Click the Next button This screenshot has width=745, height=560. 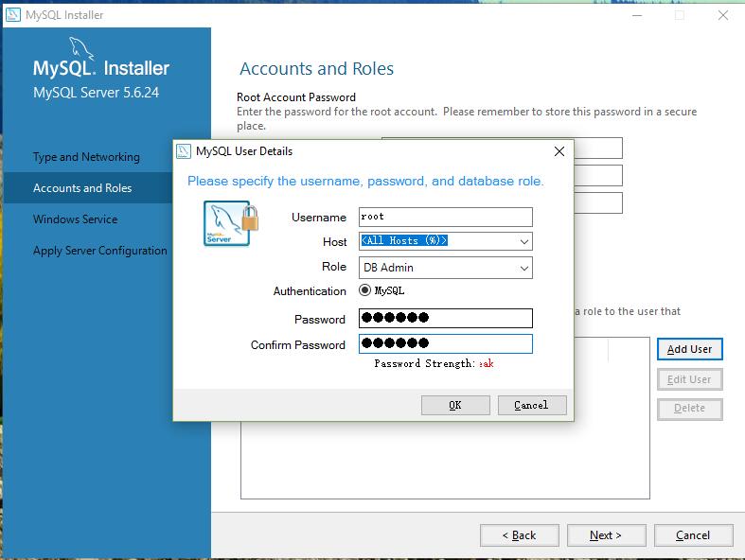pos(606,535)
